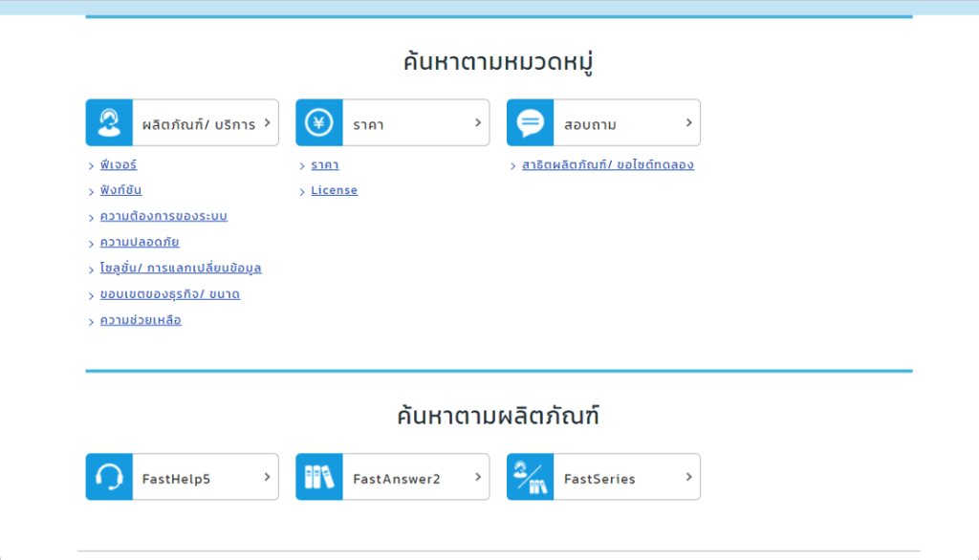Click the headset icon on FastHelp5 card

click(109, 477)
